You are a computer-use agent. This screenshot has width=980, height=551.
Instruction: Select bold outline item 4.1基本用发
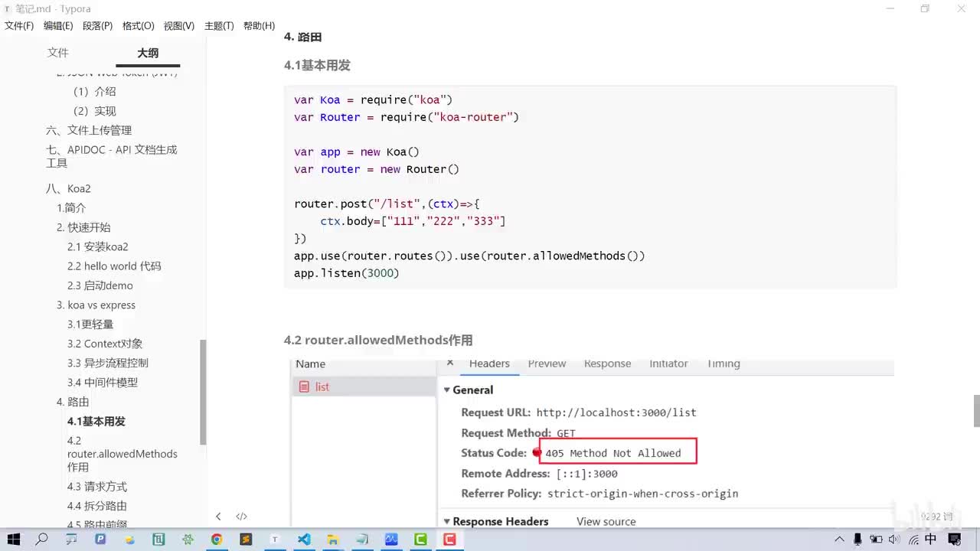(96, 422)
